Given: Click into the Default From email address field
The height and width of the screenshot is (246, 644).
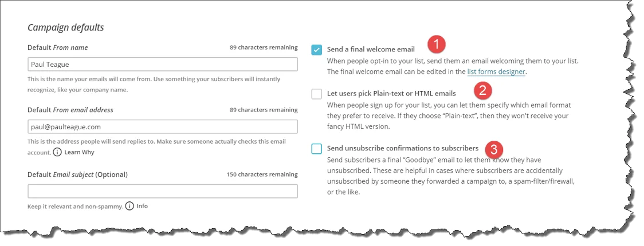Looking at the screenshot, I should 162,126.
